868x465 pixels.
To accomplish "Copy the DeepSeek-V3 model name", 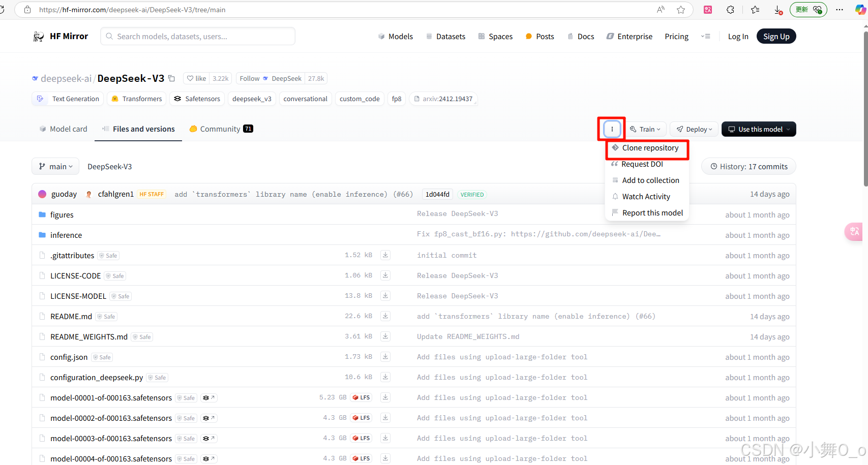I will (x=171, y=78).
